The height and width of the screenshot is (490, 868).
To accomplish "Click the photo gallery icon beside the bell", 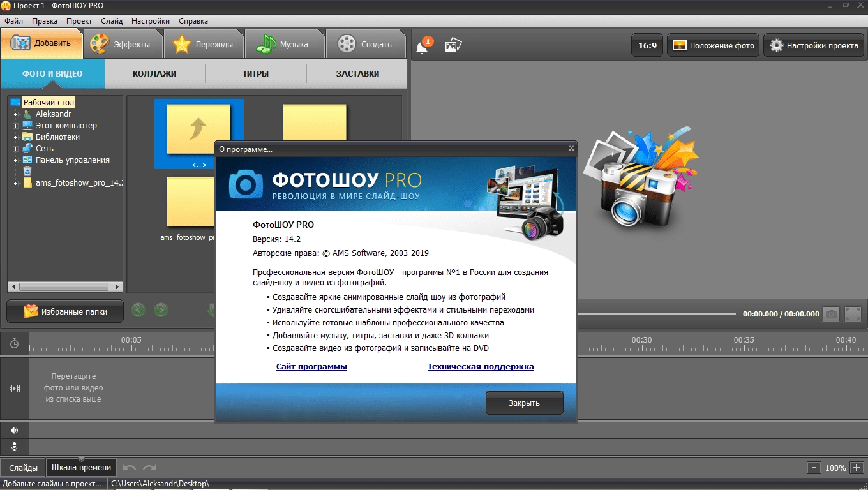I will pyautogui.click(x=453, y=45).
